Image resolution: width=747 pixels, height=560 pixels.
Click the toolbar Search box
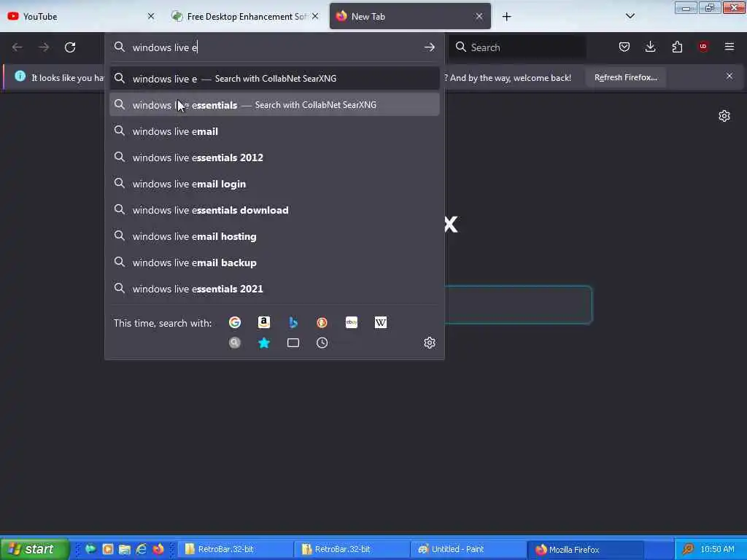pyautogui.click(x=517, y=47)
